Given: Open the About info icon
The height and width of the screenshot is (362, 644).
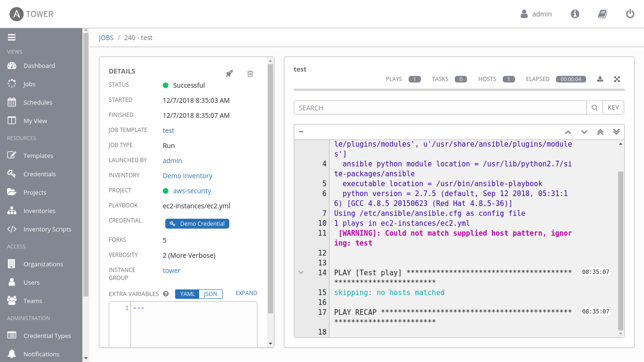Looking at the screenshot, I should [575, 14].
